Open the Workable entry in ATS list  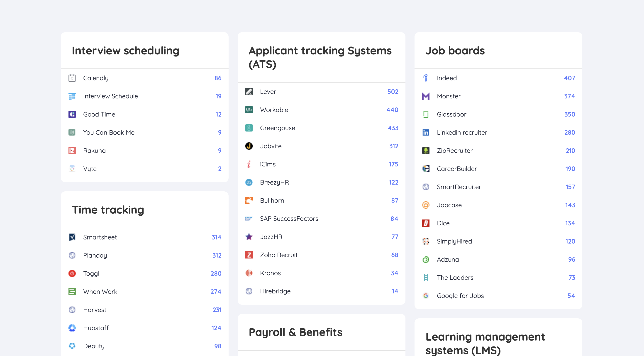274,110
